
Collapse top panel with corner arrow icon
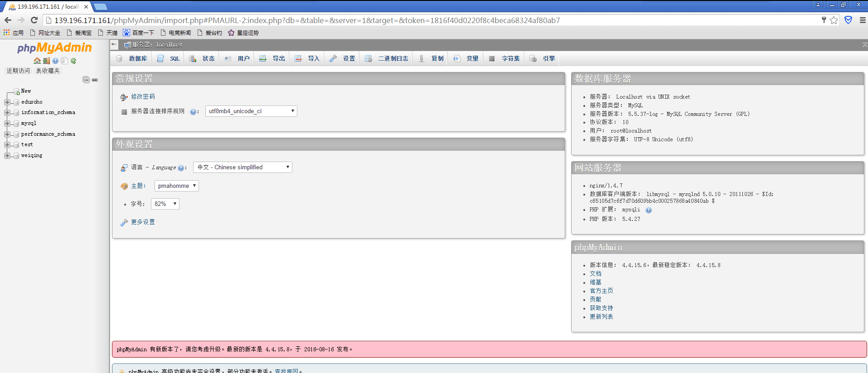tap(864, 45)
